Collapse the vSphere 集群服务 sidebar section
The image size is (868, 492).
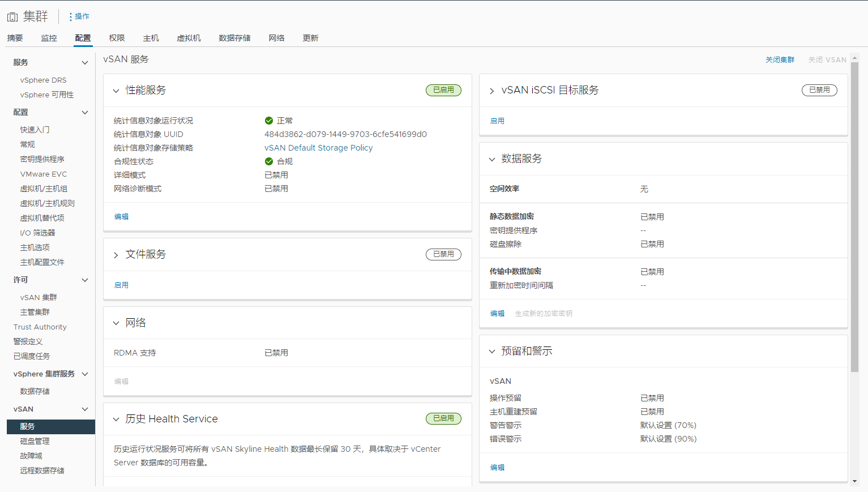[x=85, y=374]
